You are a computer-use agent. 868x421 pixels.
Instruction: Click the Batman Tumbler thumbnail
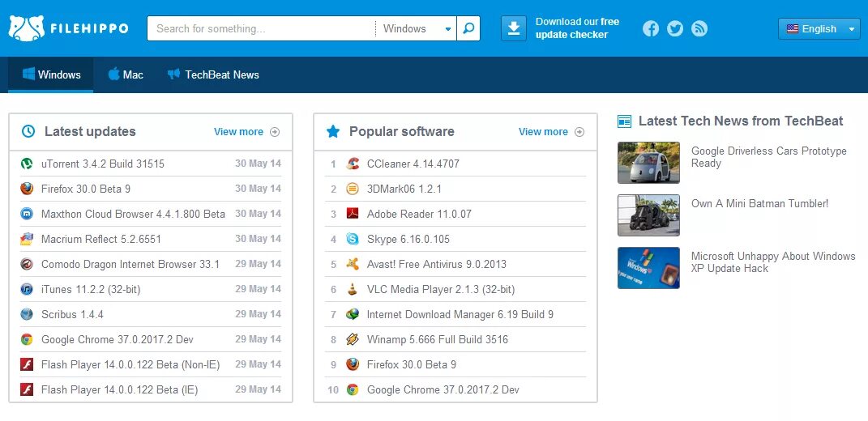tap(648, 215)
